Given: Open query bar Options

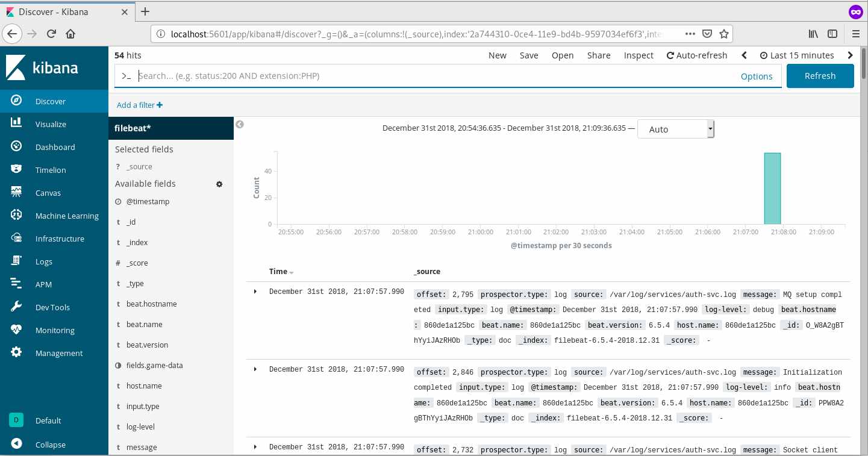Looking at the screenshot, I should [757, 77].
